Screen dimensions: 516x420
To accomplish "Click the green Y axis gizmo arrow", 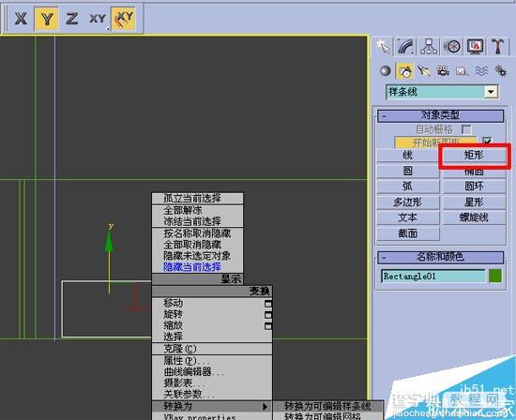I will tap(109, 242).
